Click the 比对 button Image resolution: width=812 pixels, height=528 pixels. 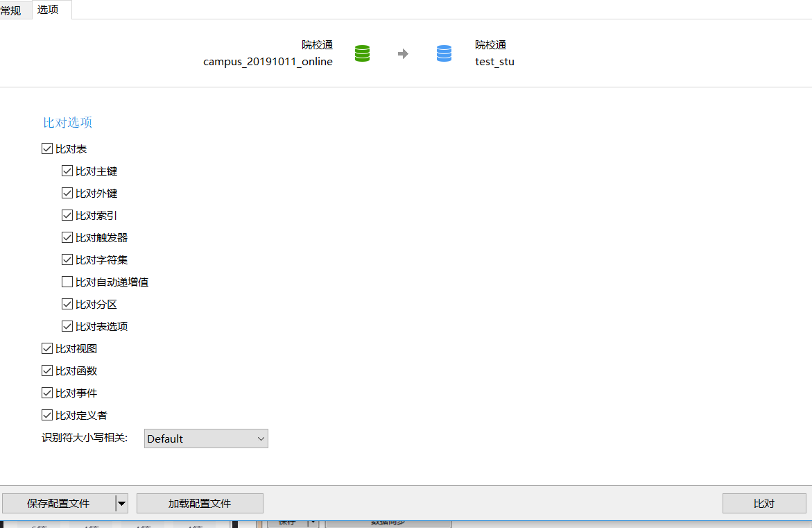[763, 504]
